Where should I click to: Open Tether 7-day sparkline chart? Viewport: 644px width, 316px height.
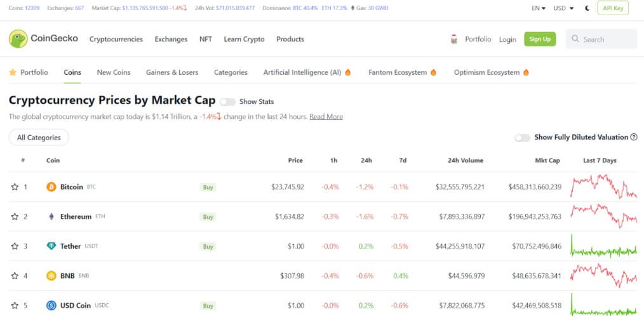(x=603, y=246)
